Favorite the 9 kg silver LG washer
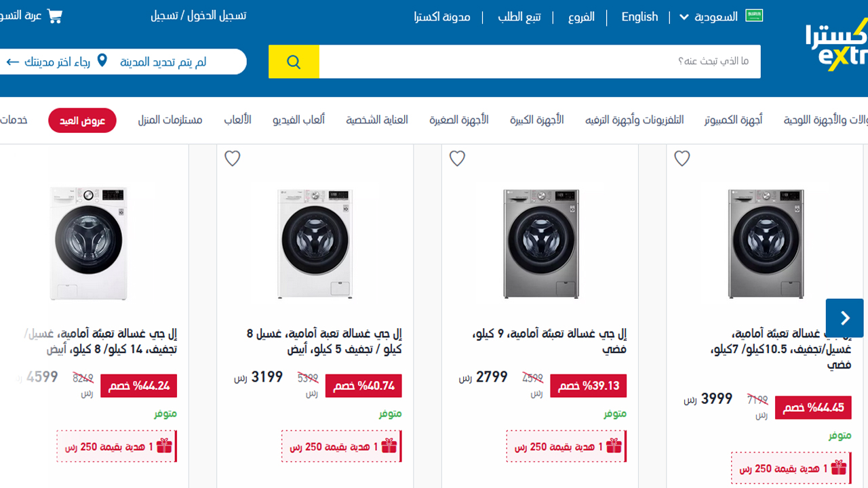Image resolution: width=868 pixels, height=488 pixels. click(458, 159)
